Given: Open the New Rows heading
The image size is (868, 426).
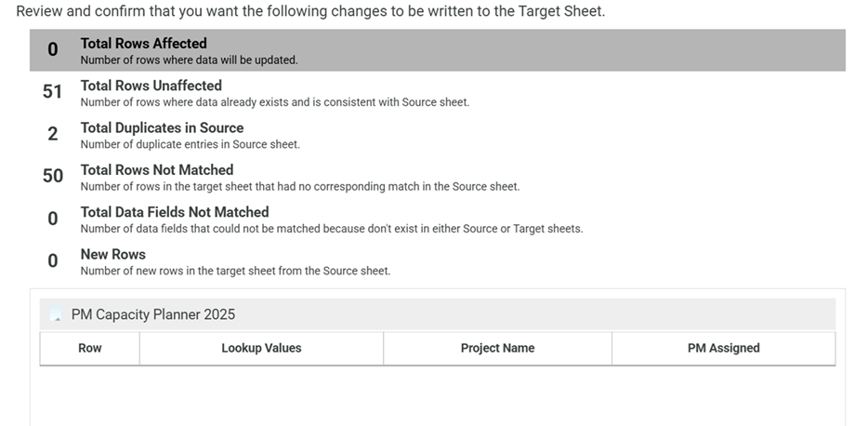Looking at the screenshot, I should [x=113, y=254].
